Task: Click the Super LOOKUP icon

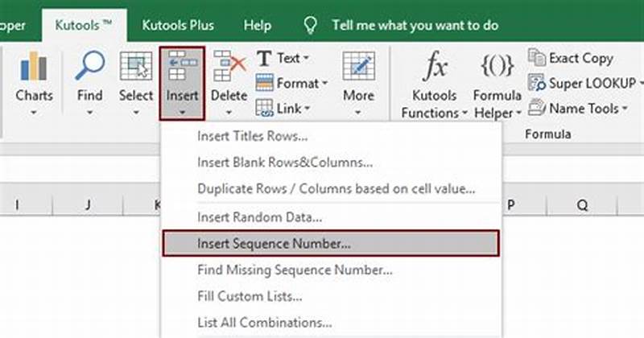Action: coord(537,83)
